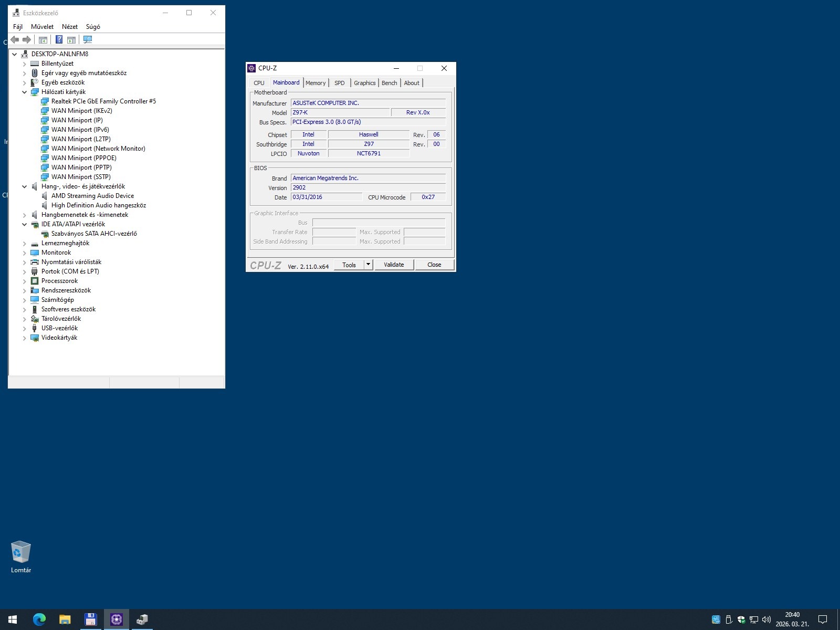The image size is (840, 630).
Task: Switch to the CPU-Z taskbar icon
Action: (x=116, y=619)
